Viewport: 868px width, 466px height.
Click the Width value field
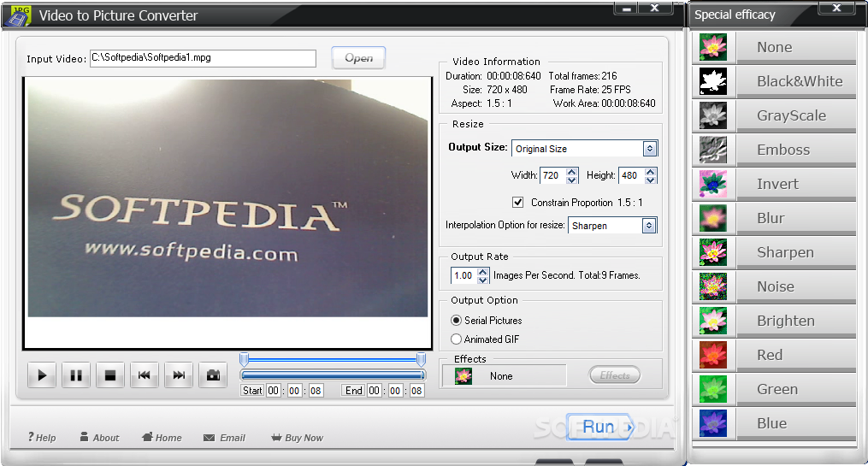tap(553, 175)
